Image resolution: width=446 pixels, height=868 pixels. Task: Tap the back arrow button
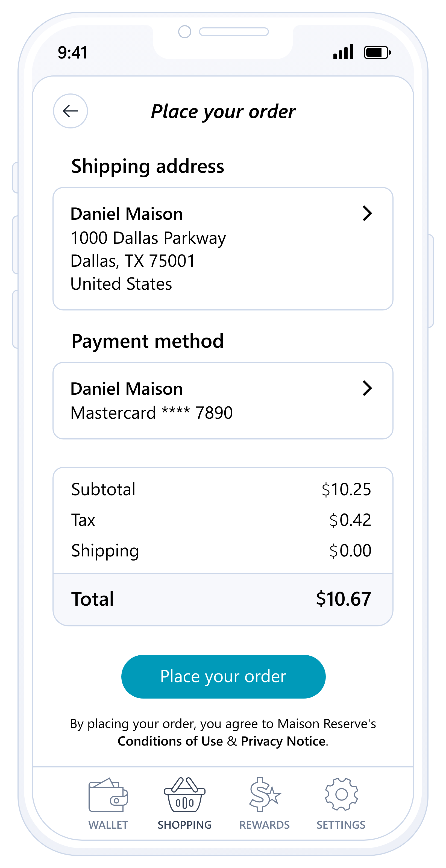71,111
